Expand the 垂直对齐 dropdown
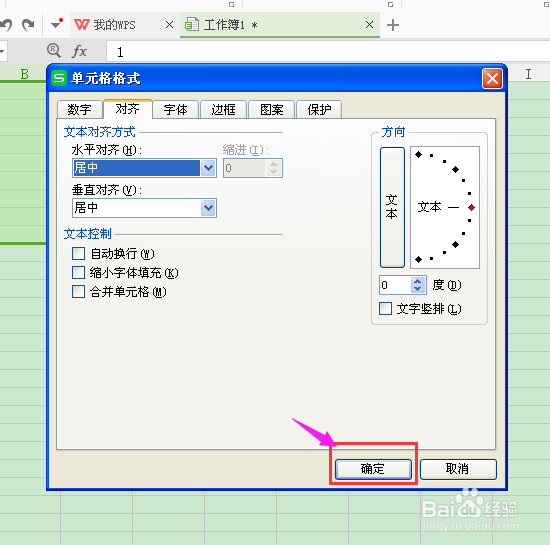 click(x=208, y=208)
